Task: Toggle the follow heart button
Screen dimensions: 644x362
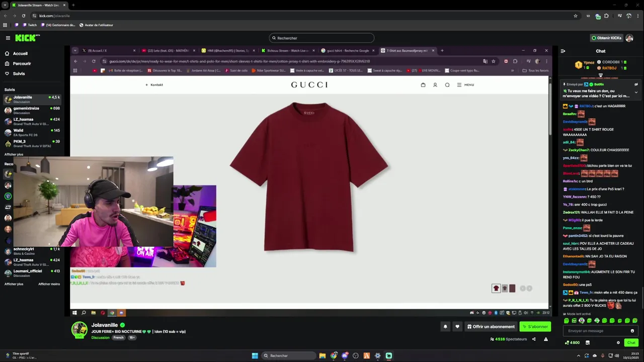Action: [x=457, y=327]
